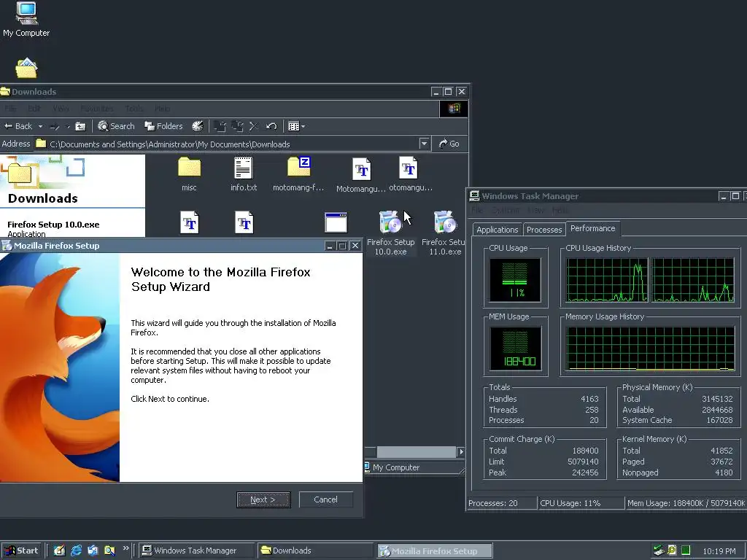Viewport: 747px width, 560px height.
Task: Click the Memory Usage History graph
Action: pyautogui.click(x=650, y=349)
